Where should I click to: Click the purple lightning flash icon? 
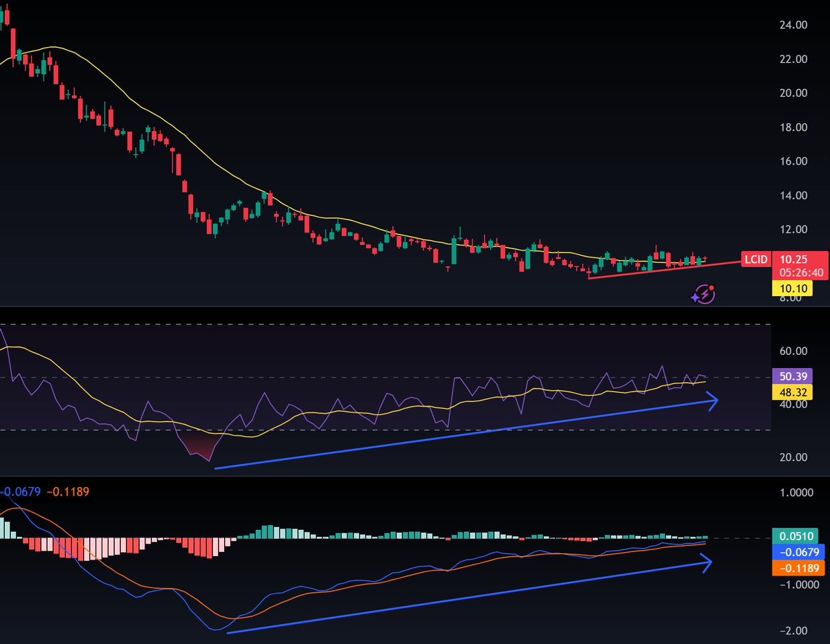tap(704, 294)
